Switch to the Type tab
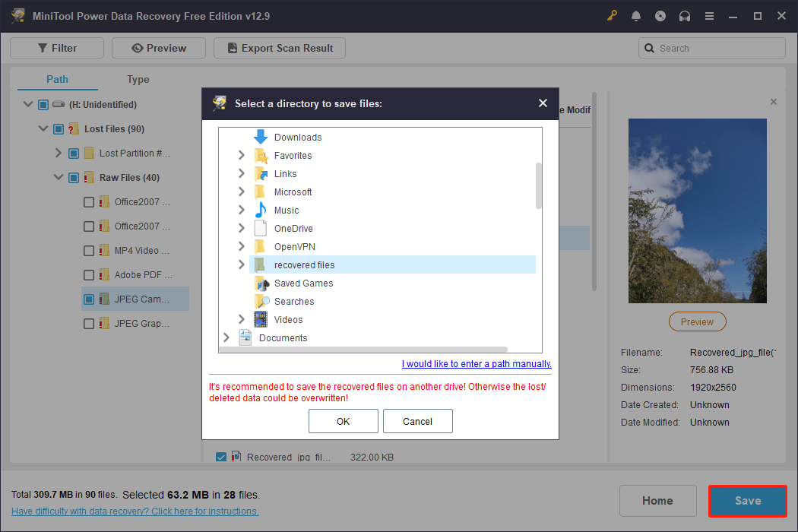The image size is (798, 532). click(138, 79)
